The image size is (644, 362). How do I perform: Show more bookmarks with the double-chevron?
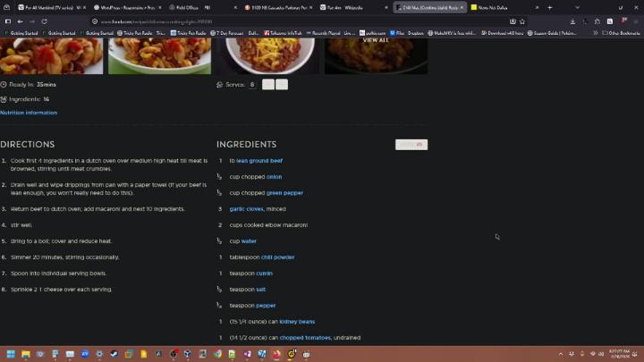pyautogui.click(x=595, y=33)
